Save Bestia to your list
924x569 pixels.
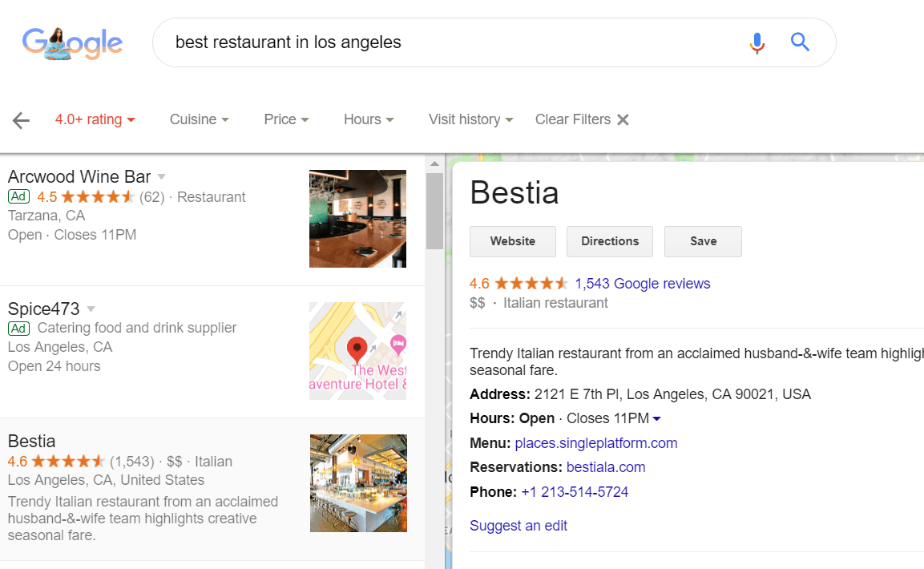point(703,241)
